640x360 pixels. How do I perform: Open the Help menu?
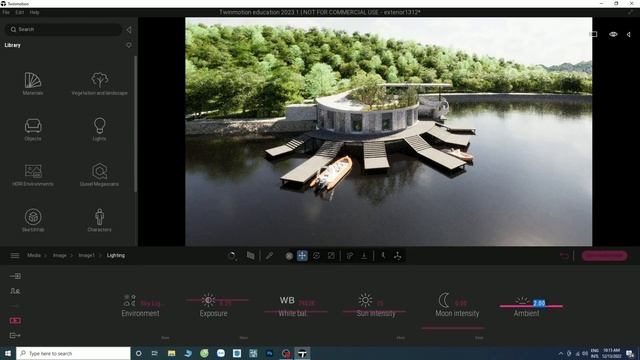click(x=34, y=12)
